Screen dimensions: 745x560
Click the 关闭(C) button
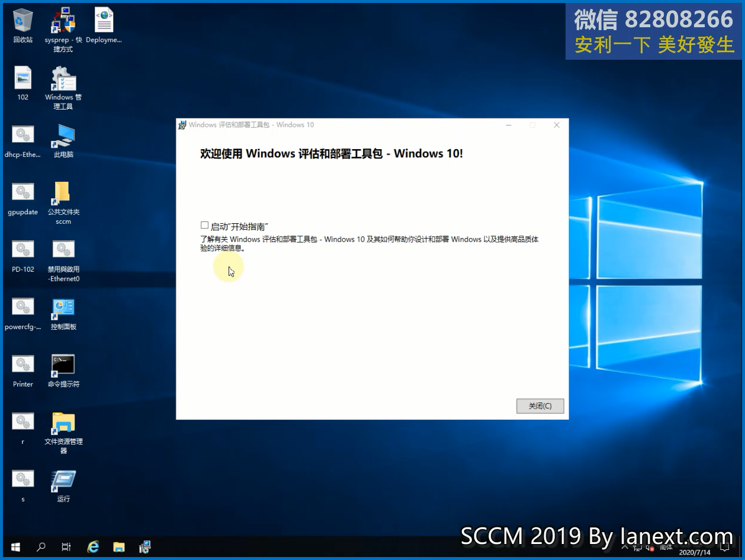(x=540, y=406)
